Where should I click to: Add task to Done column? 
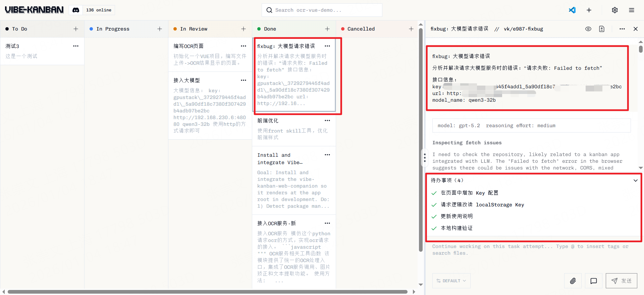tap(327, 29)
